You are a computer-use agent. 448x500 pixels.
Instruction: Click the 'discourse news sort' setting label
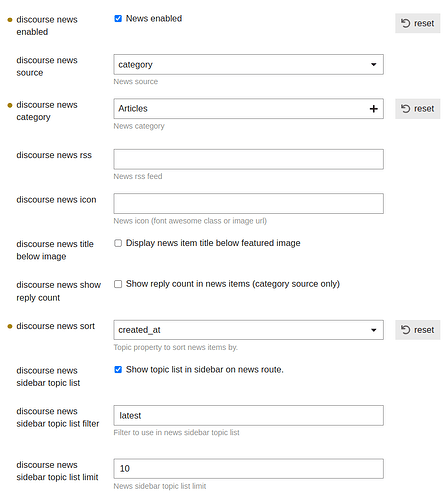[x=56, y=326]
